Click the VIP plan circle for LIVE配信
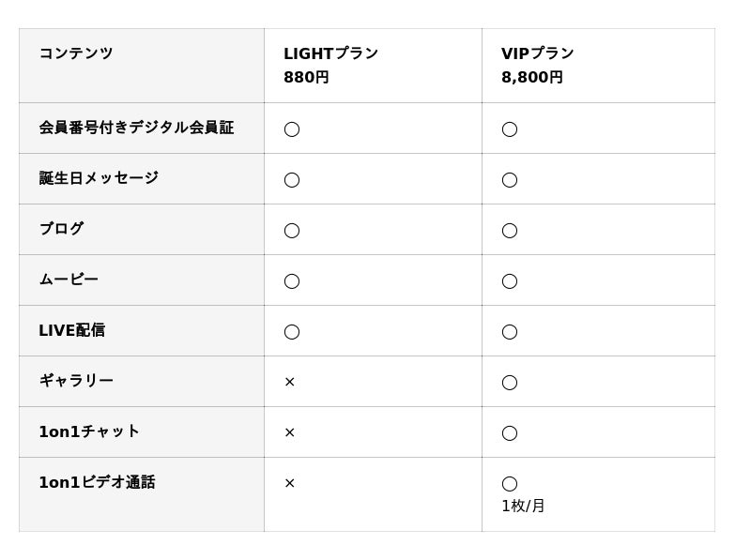 click(x=510, y=331)
